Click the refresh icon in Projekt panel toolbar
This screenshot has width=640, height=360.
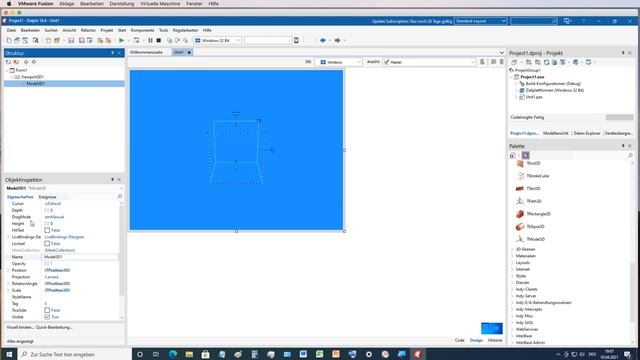tap(546, 62)
